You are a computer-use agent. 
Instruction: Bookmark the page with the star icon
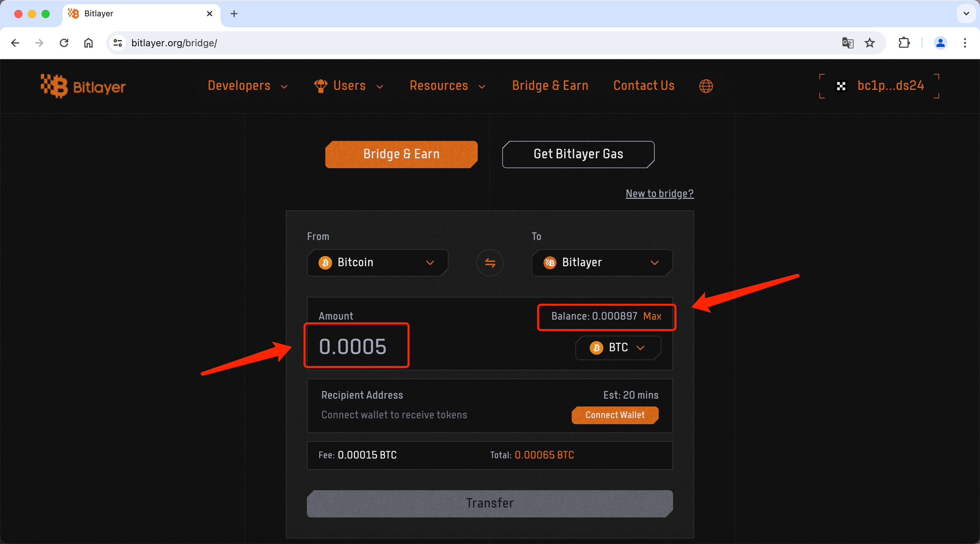click(x=870, y=43)
